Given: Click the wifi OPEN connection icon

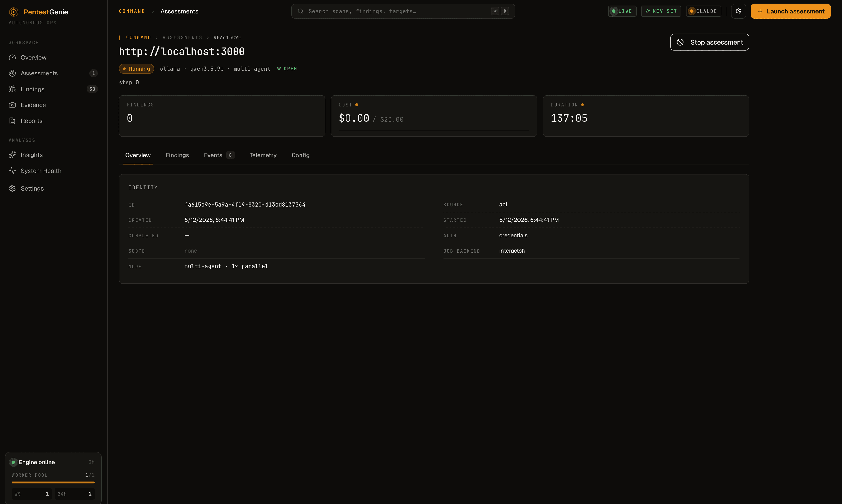Looking at the screenshot, I should point(279,69).
